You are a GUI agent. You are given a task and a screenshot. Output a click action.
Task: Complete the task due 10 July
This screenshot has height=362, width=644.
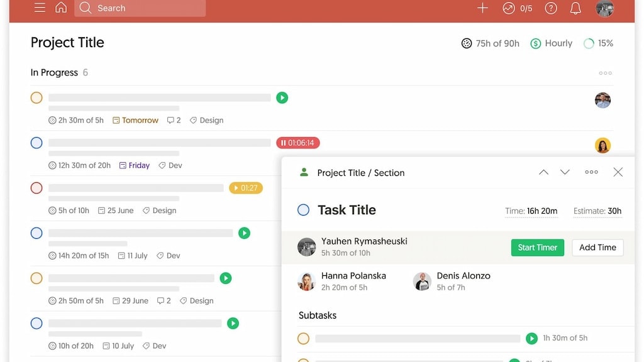(x=36, y=324)
